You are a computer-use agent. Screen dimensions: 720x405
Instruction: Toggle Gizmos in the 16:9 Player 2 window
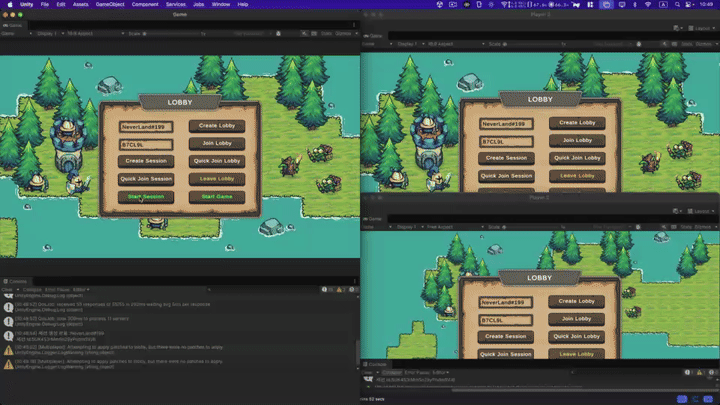click(x=703, y=44)
